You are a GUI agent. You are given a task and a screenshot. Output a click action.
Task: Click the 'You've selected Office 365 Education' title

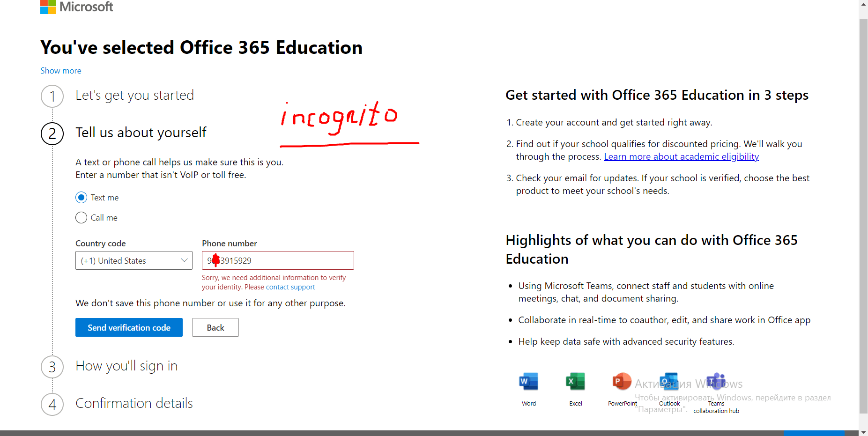201,47
